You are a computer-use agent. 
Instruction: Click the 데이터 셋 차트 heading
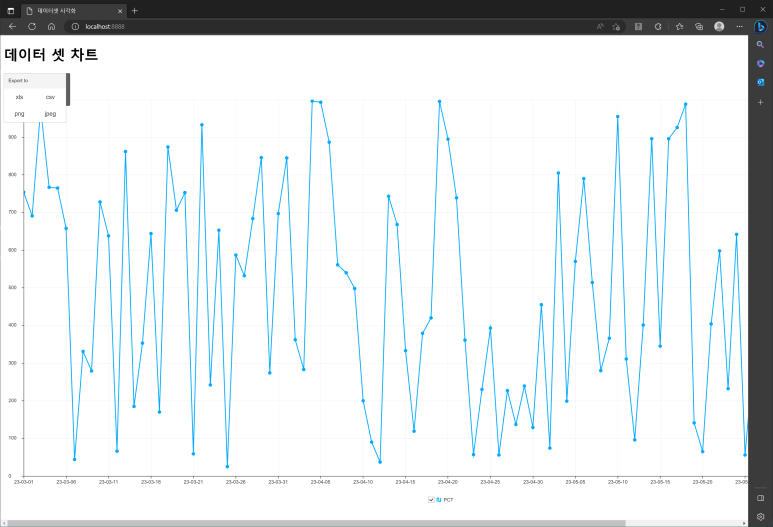click(51, 54)
